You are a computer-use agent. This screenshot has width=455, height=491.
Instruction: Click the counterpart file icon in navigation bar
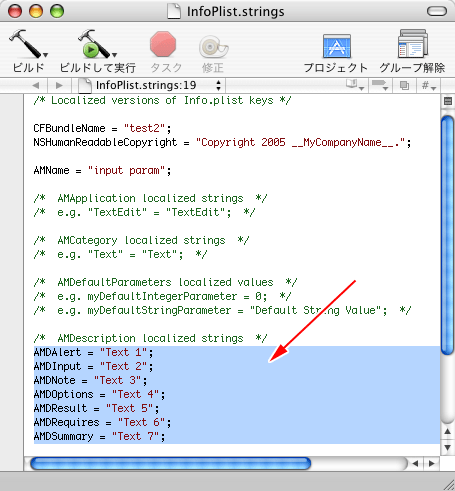coord(404,86)
